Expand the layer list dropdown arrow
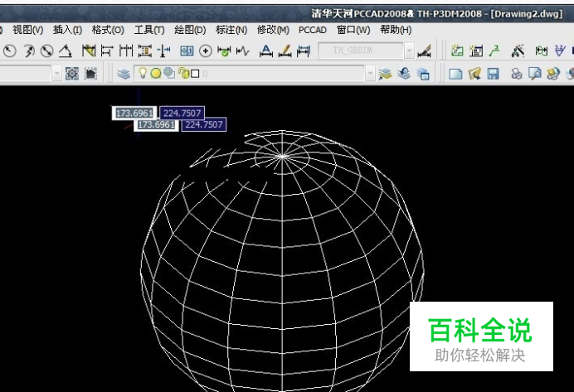Screen dimensions: 574x392 tap(370, 74)
